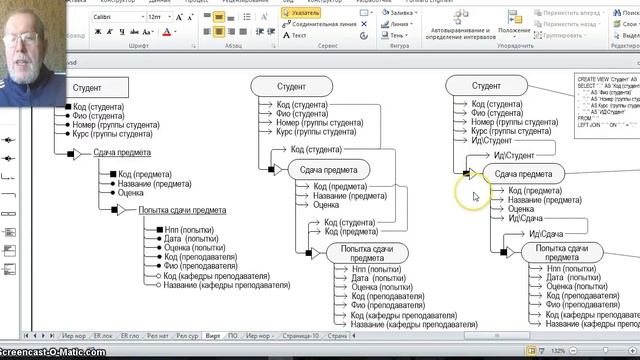Viewport: 640px width, 360px height.
Task: Switch to the ER лок page tab
Action: [103, 336]
